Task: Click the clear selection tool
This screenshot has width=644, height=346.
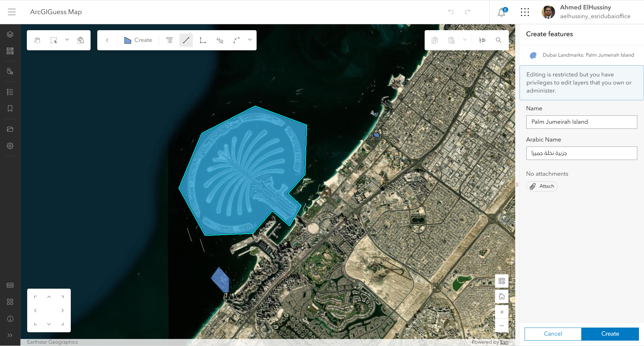Action: (x=80, y=40)
